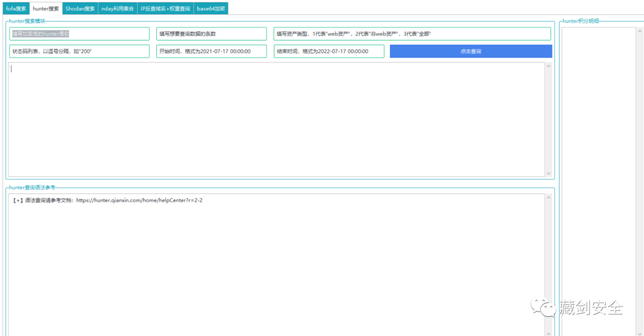
Task: Click scroll-down arrow of syntax reference area
Action: (x=549, y=333)
